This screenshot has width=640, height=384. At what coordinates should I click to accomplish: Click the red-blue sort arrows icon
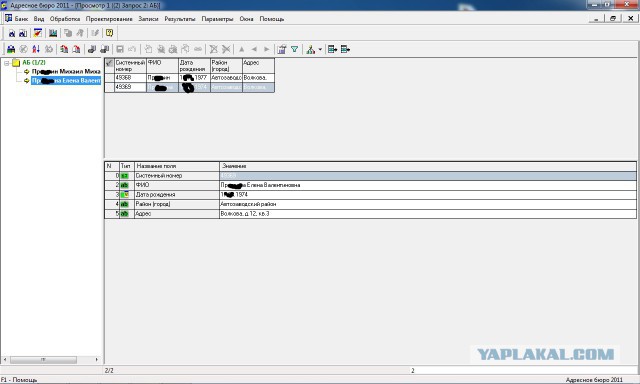pyautogui.click(x=36, y=49)
